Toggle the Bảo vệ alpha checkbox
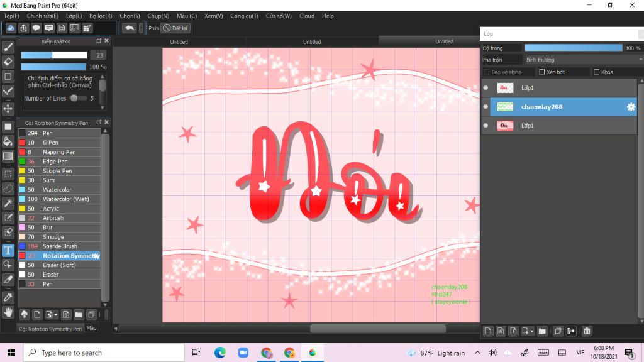 point(487,72)
